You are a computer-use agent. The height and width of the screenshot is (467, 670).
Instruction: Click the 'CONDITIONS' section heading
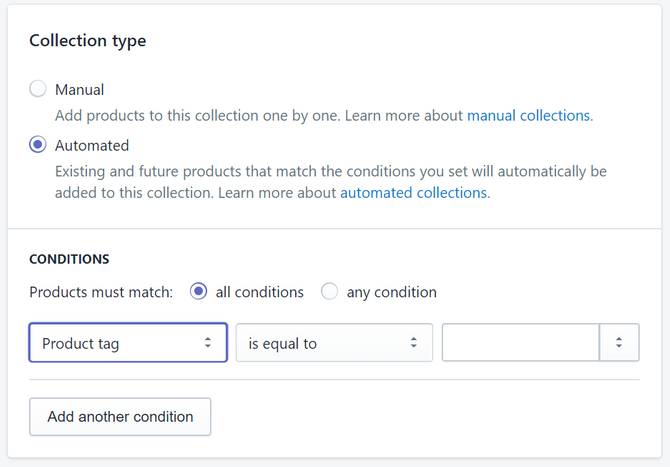tap(69, 259)
